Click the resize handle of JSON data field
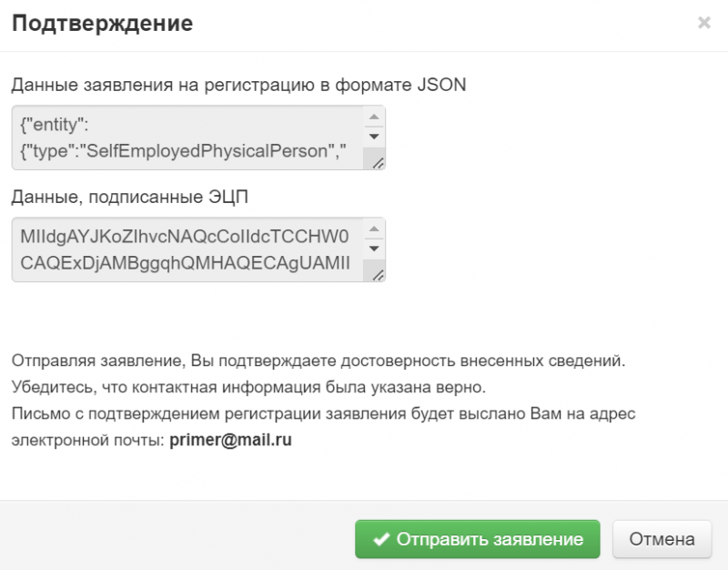Viewport: 728px width, 570px height. pyautogui.click(x=377, y=162)
